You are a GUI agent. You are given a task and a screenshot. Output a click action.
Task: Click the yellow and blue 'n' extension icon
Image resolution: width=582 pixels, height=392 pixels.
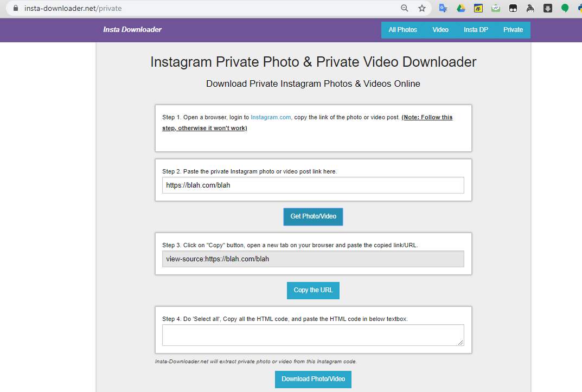click(478, 8)
